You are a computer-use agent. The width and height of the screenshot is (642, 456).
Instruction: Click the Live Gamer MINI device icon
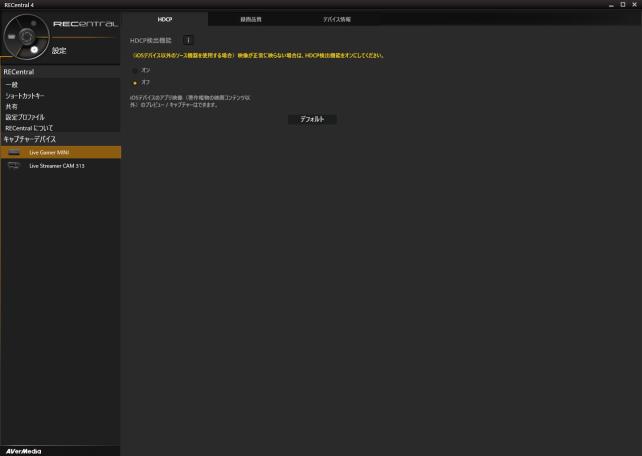tap(14, 152)
